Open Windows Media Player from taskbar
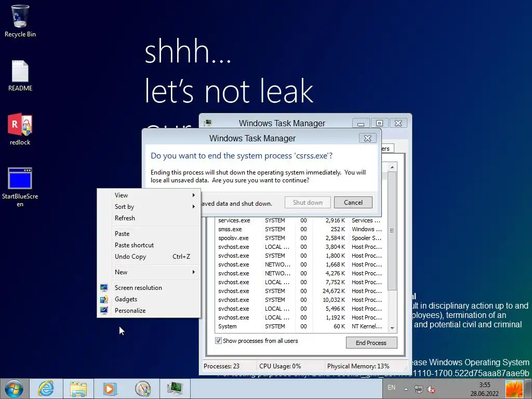The width and height of the screenshot is (532, 399). [110, 389]
